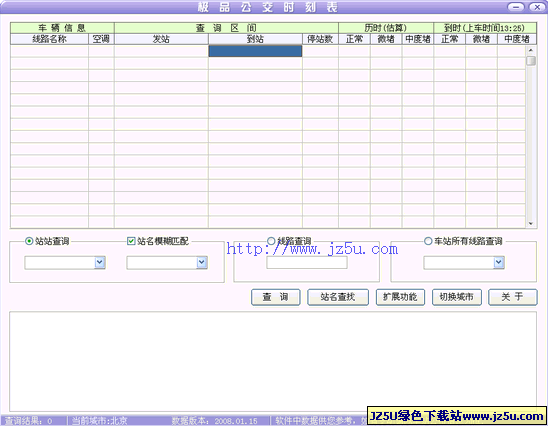The height and width of the screenshot is (426, 548).
Task: Click the 站名查找 button
Action: tap(338, 297)
